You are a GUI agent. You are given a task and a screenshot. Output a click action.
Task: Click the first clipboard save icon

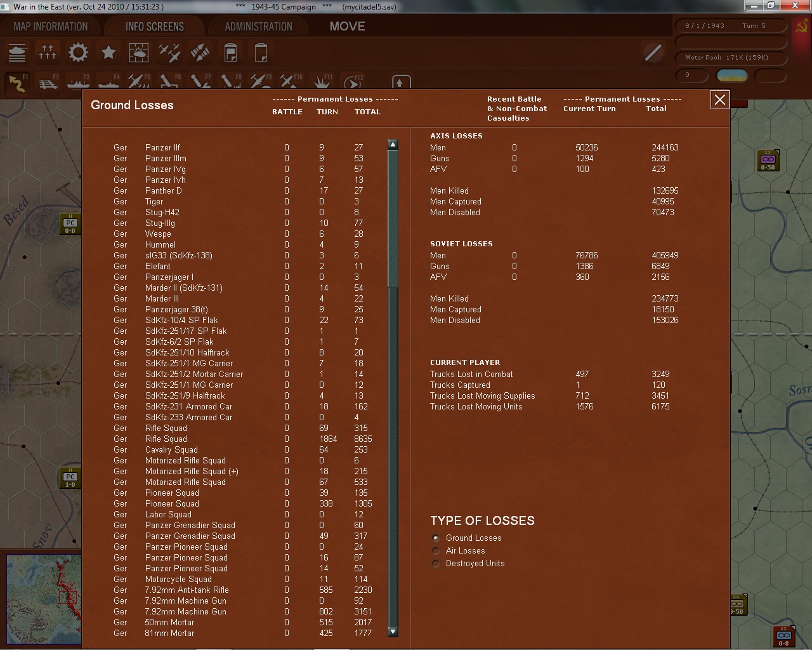click(x=230, y=52)
